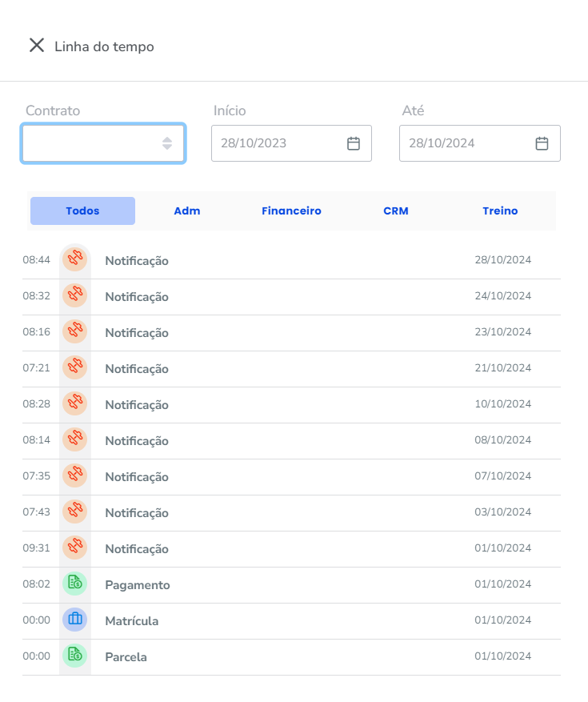Open the Pagamento entry at 08:02
588x702 pixels.
pyautogui.click(x=291, y=584)
